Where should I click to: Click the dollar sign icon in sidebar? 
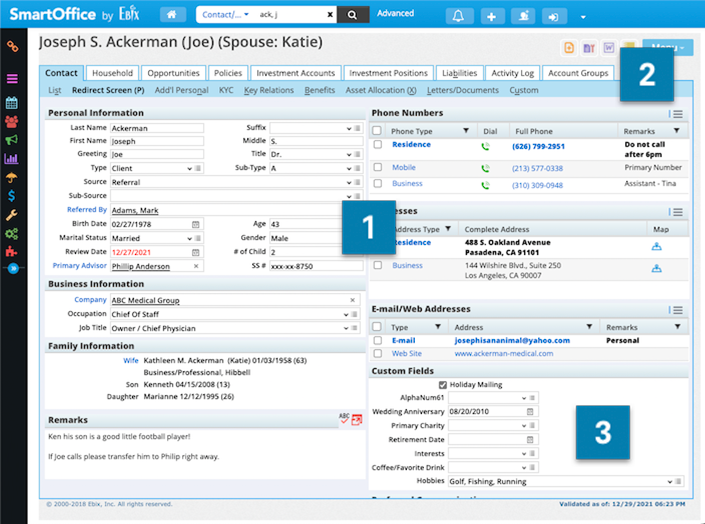(x=12, y=196)
